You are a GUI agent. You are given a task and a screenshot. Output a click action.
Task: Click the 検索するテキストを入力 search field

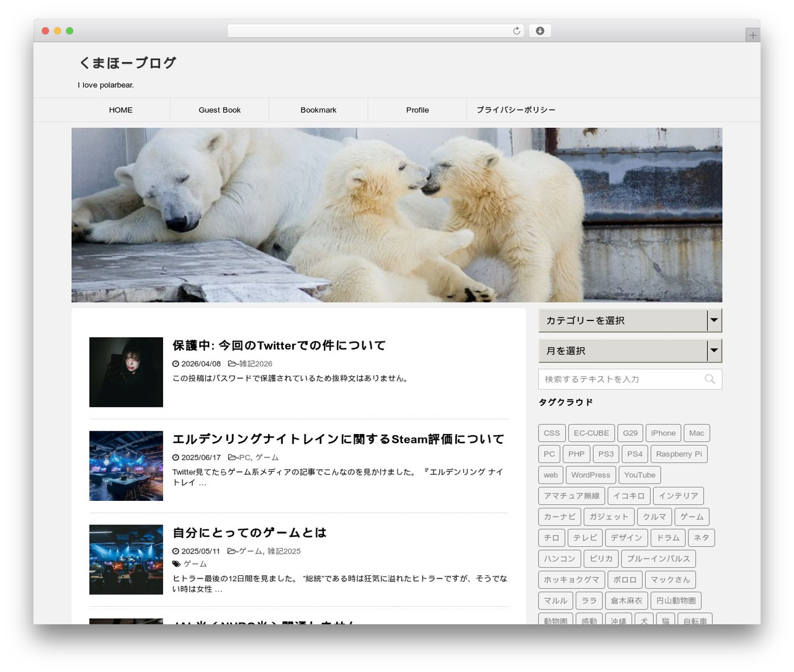click(x=630, y=379)
